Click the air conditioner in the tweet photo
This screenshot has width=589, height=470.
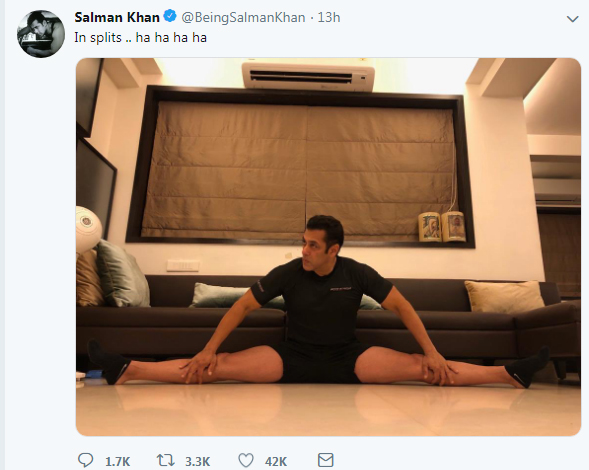click(x=308, y=77)
